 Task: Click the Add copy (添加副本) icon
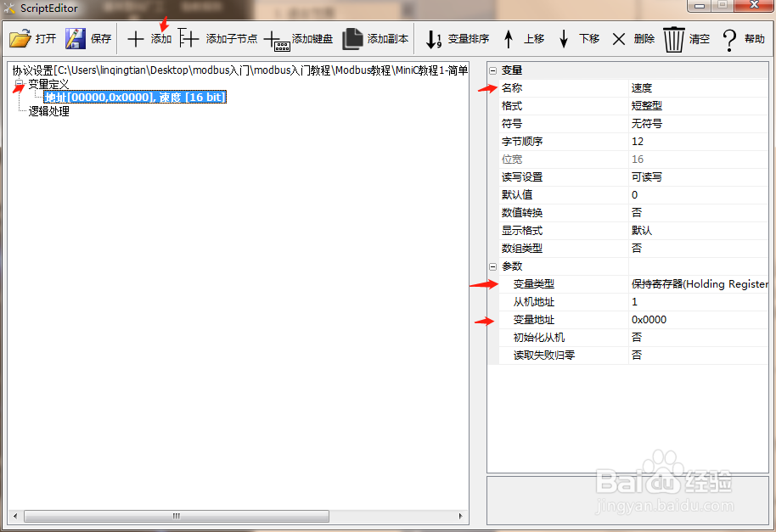(352, 38)
